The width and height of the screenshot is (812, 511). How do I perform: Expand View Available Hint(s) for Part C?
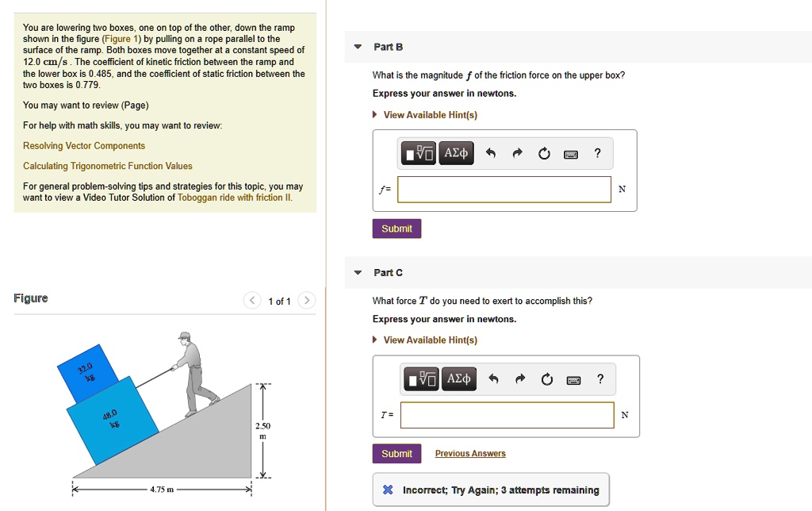(430, 340)
